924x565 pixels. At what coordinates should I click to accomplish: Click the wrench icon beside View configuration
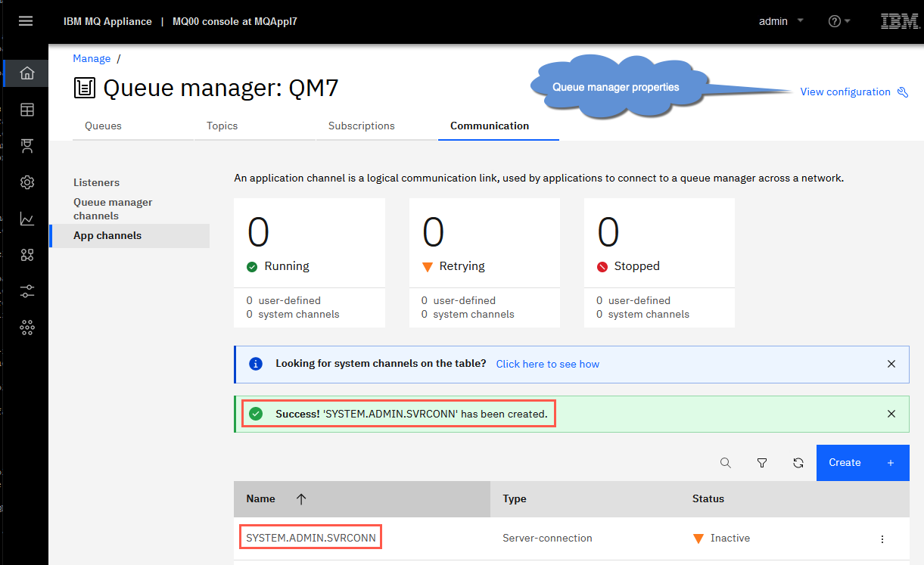902,92
